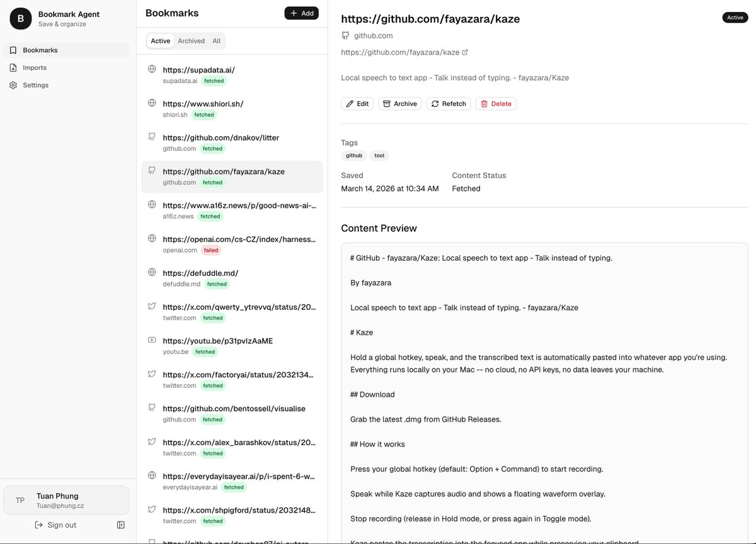
Task: Select the shiori.sh bookmark
Action: [232, 109]
